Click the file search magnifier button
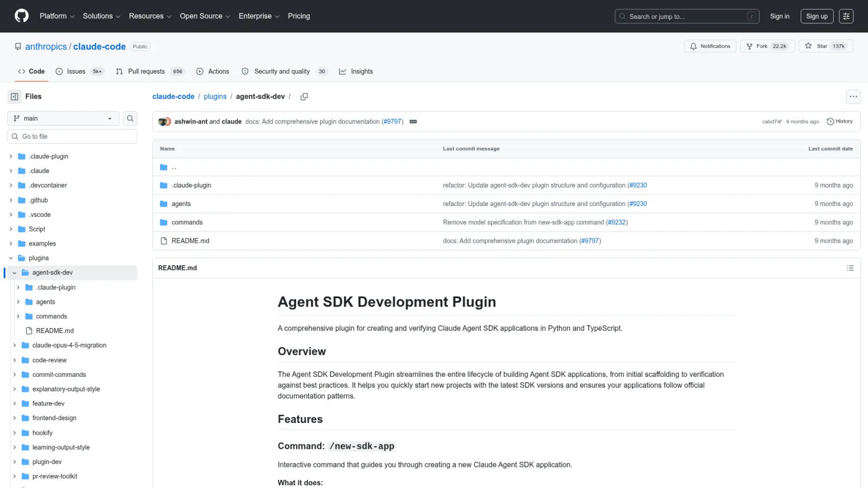The image size is (868, 488). coord(130,118)
